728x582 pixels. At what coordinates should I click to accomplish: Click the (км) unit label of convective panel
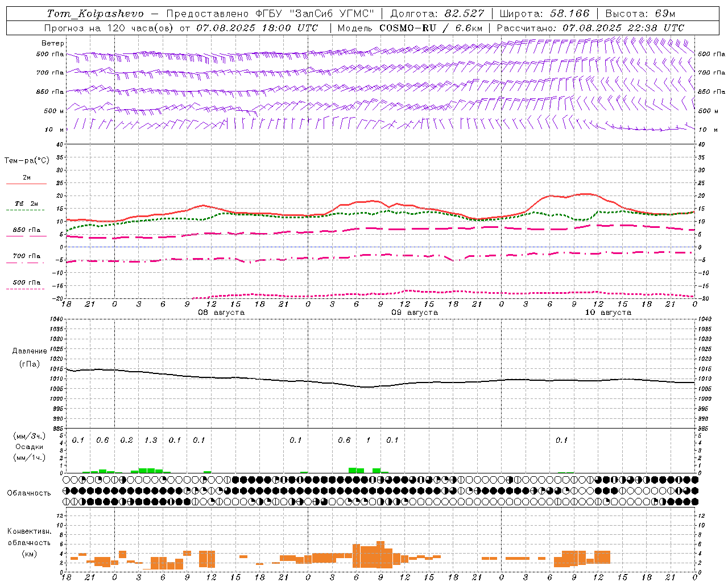point(30,554)
